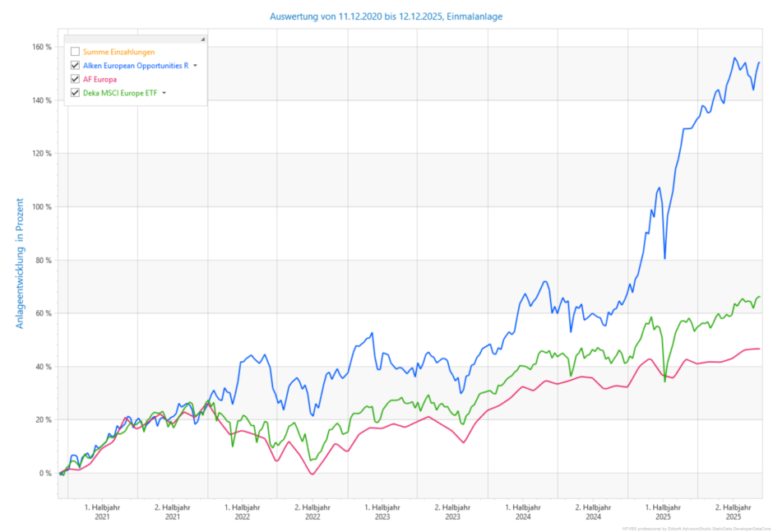This screenshot has width=773, height=532.
Task: Expand the dropdown next to Deka MSCI Europe ETF
Action: point(164,93)
